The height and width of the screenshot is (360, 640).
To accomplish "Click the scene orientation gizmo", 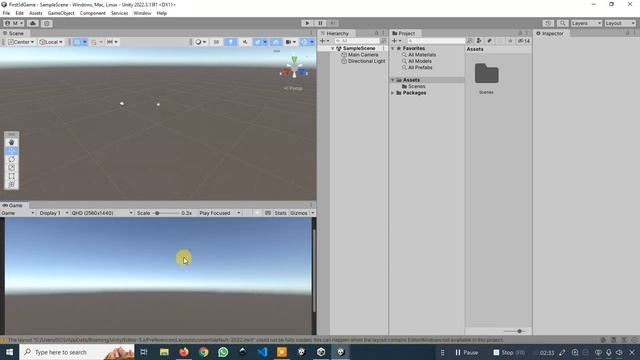I will pyautogui.click(x=294, y=69).
